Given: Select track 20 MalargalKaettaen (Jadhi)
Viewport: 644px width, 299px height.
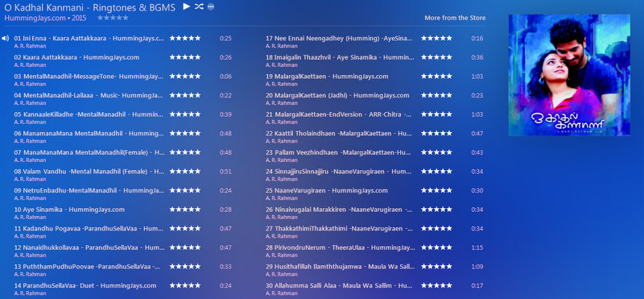Looking at the screenshot, I should [x=337, y=95].
